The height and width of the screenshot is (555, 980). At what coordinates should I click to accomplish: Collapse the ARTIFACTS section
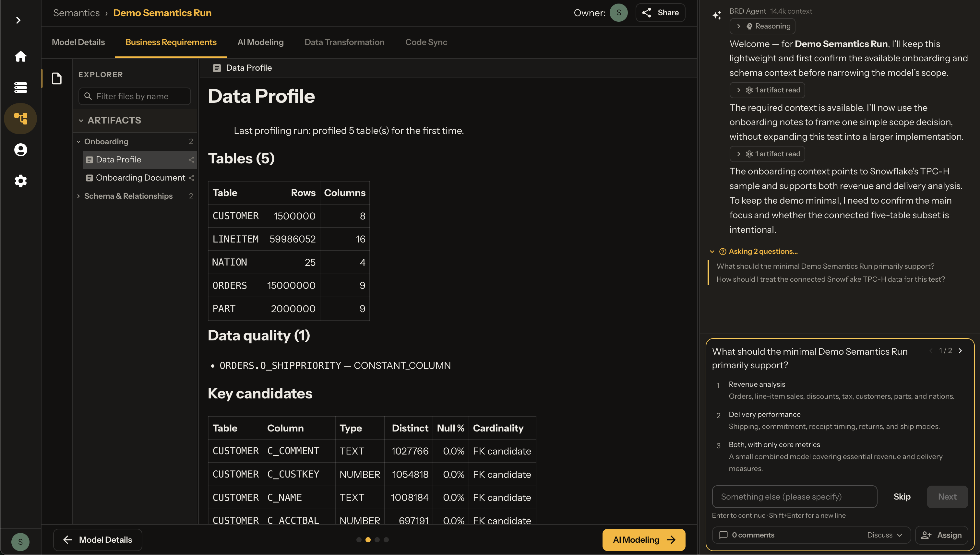(81, 121)
